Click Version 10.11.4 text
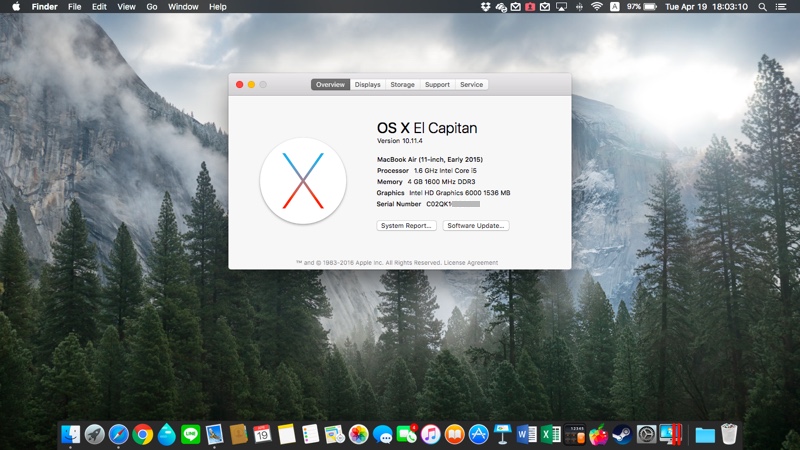 [399, 141]
